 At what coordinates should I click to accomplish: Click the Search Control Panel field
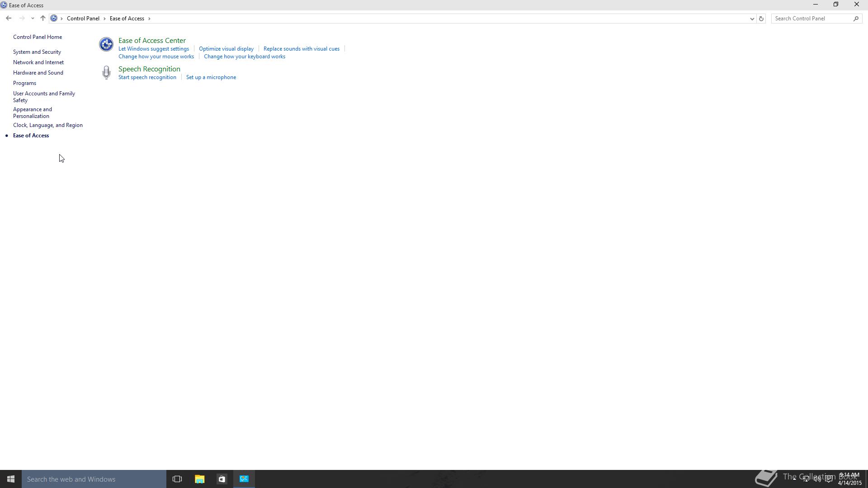coord(811,19)
